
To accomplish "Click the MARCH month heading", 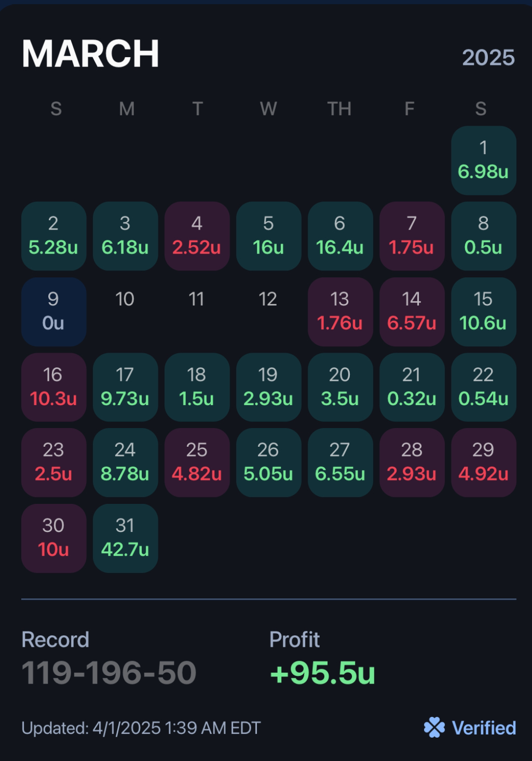I will [90, 54].
